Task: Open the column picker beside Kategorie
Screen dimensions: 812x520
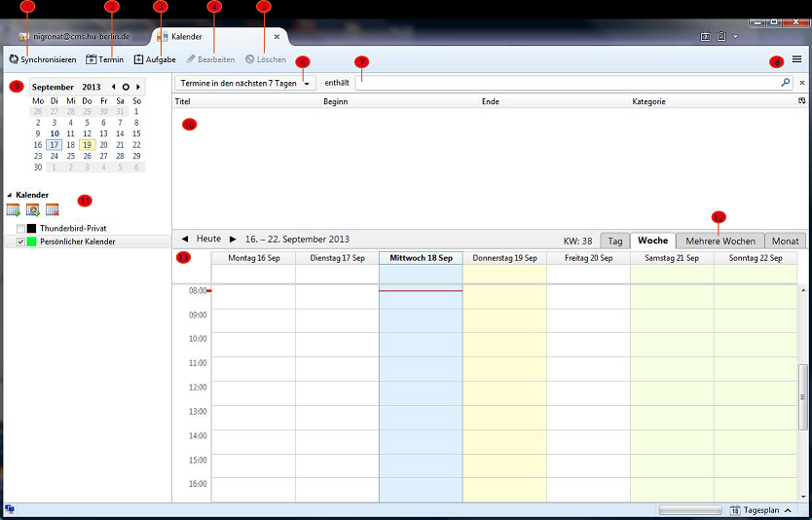Action: (801, 101)
